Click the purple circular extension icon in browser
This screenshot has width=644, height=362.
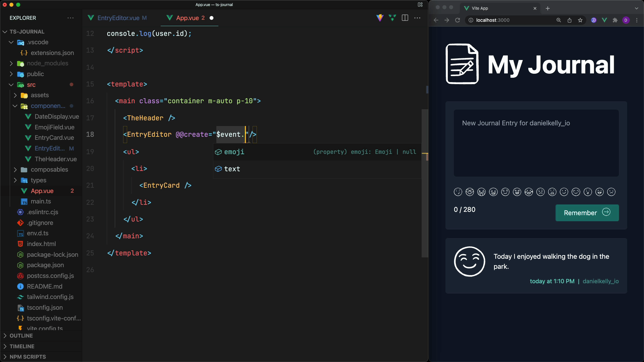593,20
